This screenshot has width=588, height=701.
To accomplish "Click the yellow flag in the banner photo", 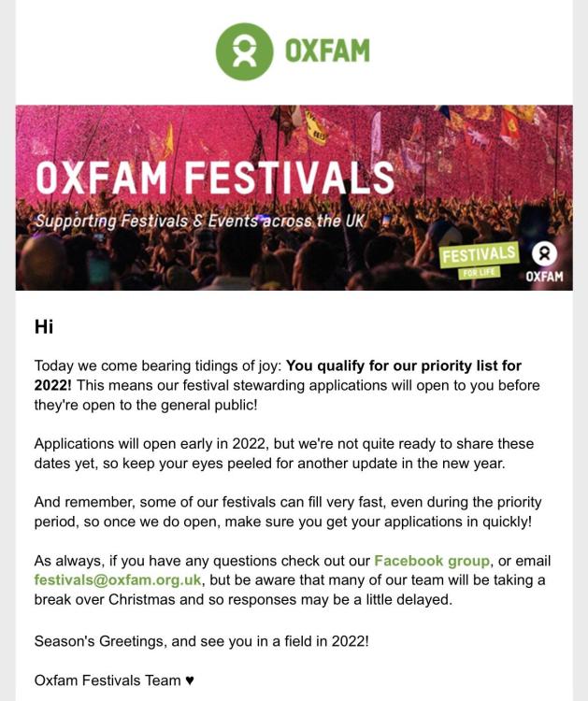I will point(315,129).
